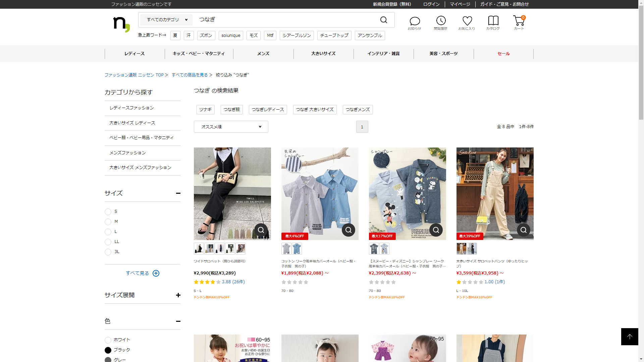Click the scroll-to-top arrow button
This screenshot has height=362, width=644.
629,337
